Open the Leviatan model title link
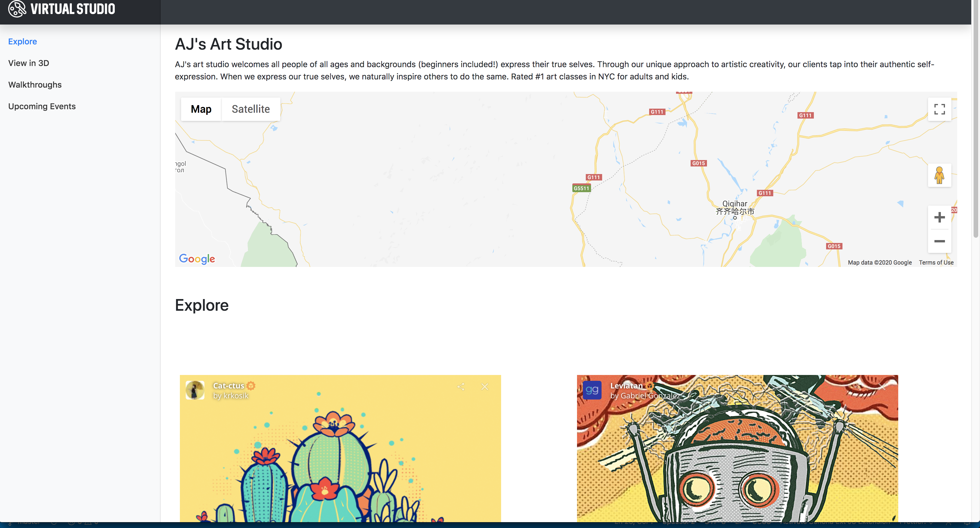 point(626,386)
